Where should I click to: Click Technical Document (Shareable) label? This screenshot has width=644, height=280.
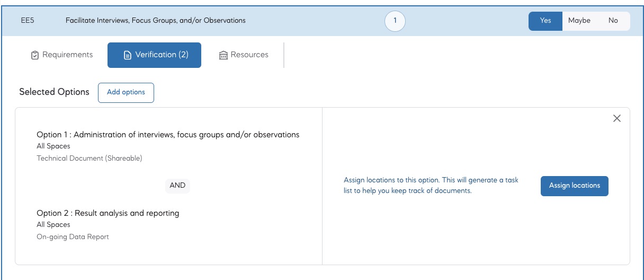(x=90, y=158)
